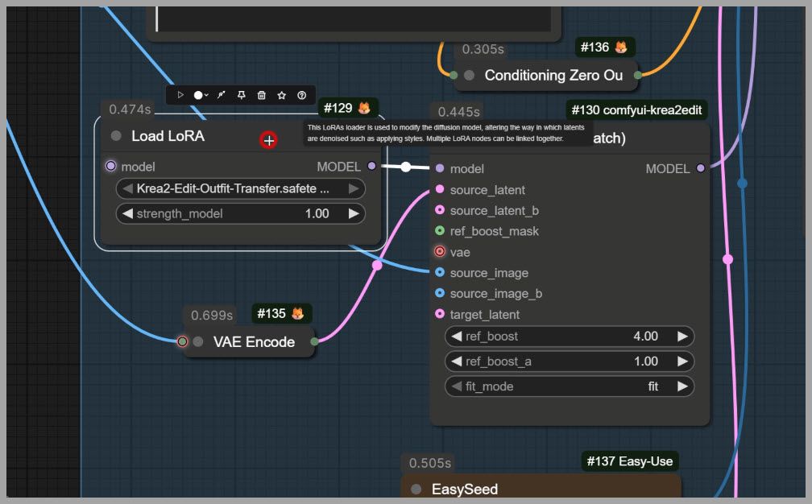Click the vae input socket on node #130
Image resolution: width=812 pixels, height=504 pixels.
click(x=440, y=251)
